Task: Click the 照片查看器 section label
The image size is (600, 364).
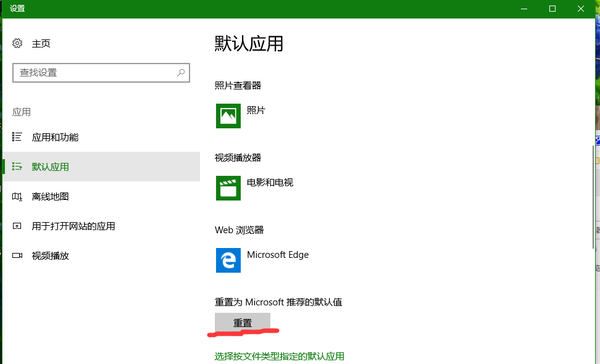Action: 238,85
